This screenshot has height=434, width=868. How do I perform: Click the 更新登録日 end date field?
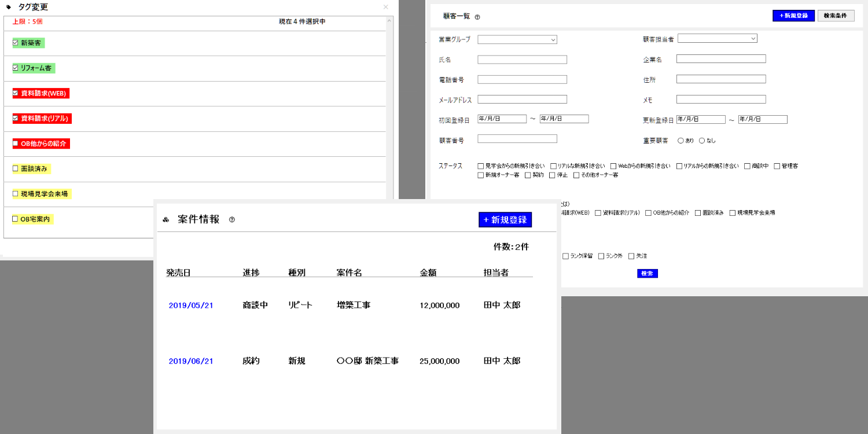(763, 119)
